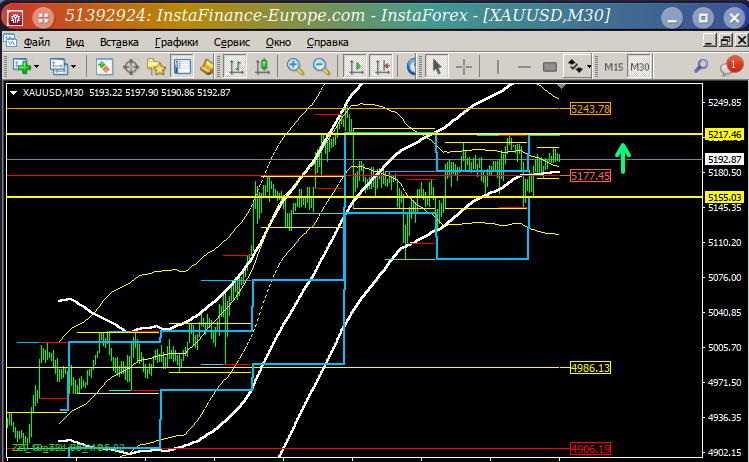Click the chart window icon beside Файл
The width and height of the screenshot is (749, 462).
(x=10, y=41)
